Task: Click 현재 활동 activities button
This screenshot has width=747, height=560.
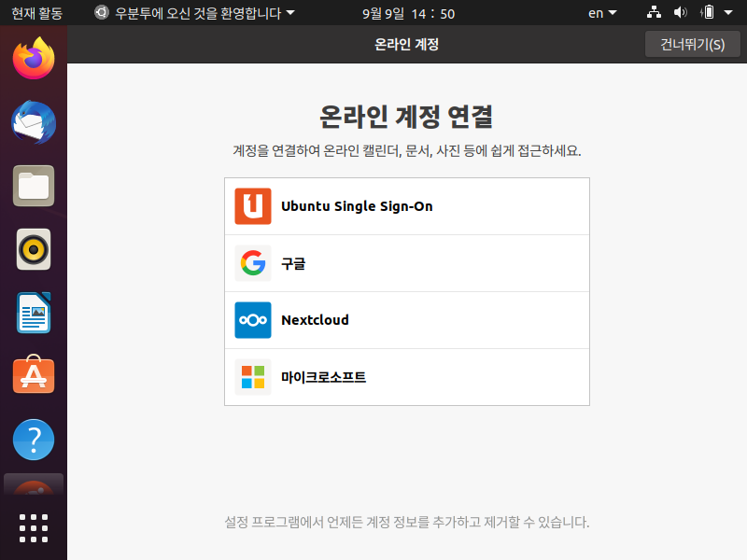Action: pos(36,13)
